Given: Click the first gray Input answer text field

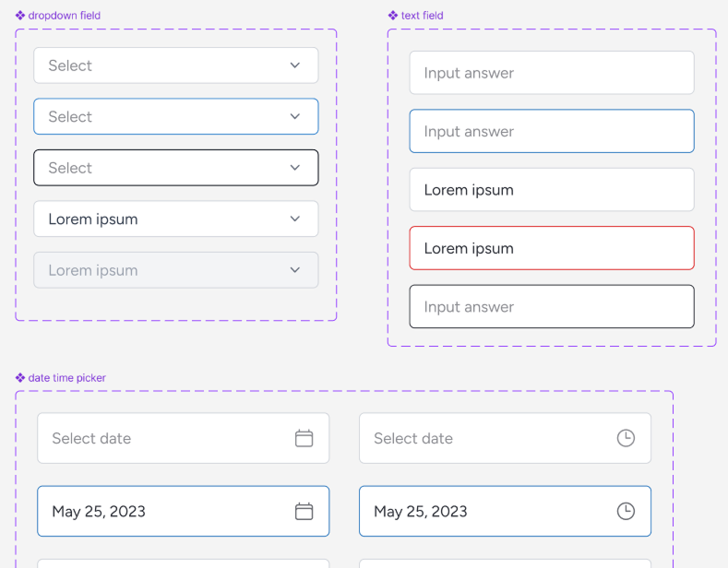Looking at the screenshot, I should 552,73.
